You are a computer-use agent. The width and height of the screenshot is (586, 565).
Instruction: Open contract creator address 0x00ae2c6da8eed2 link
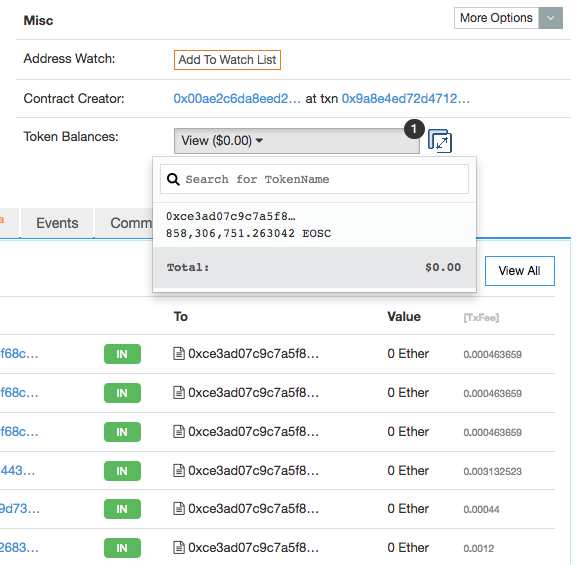pyautogui.click(x=237, y=99)
